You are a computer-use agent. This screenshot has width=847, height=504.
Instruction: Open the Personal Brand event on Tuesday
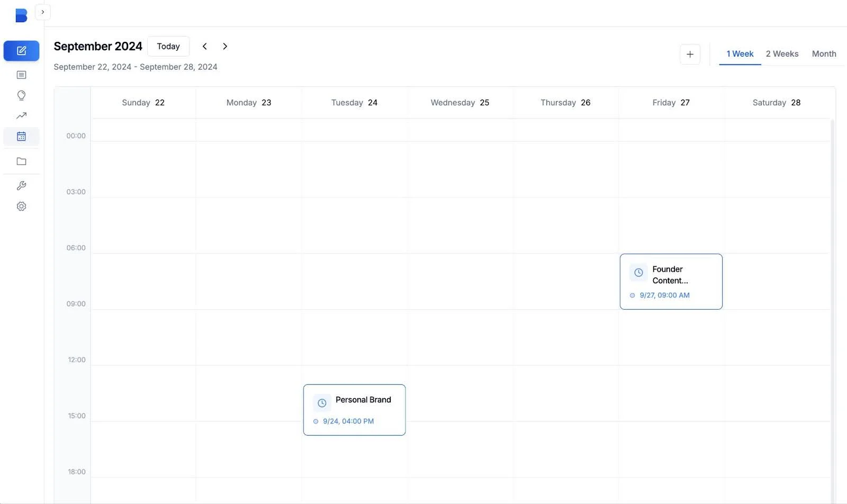click(354, 410)
